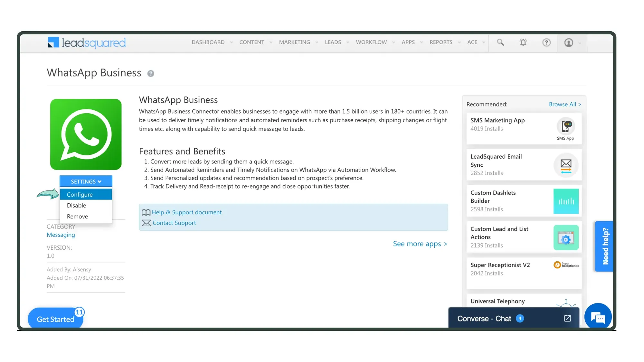Click the Super Receptionist logo
Image resolution: width=644 pixels, height=362 pixels.
tap(566, 265)
